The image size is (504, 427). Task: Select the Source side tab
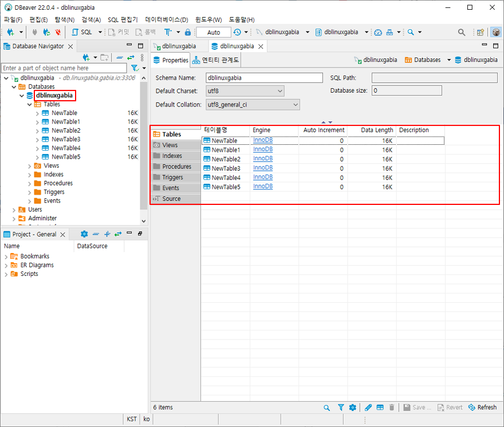click(x=176, y=199)
